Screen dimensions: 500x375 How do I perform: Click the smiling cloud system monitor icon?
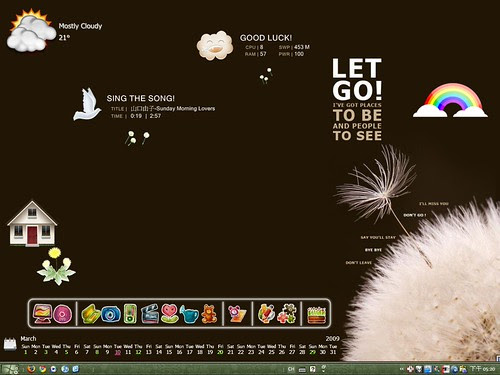(215, 46)
